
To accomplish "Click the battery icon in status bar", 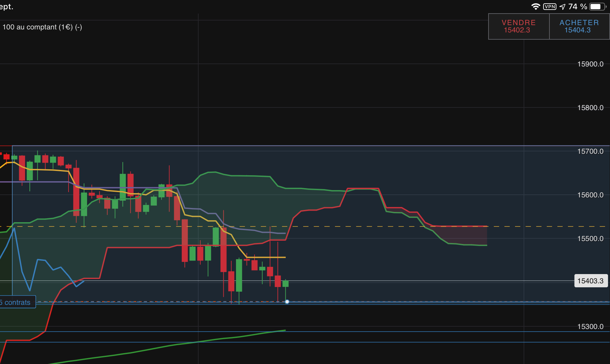I will [x=597, y=7].
